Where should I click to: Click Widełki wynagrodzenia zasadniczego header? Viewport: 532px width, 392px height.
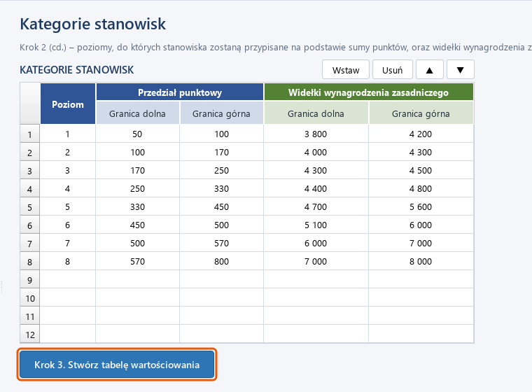tap(368, 92)
